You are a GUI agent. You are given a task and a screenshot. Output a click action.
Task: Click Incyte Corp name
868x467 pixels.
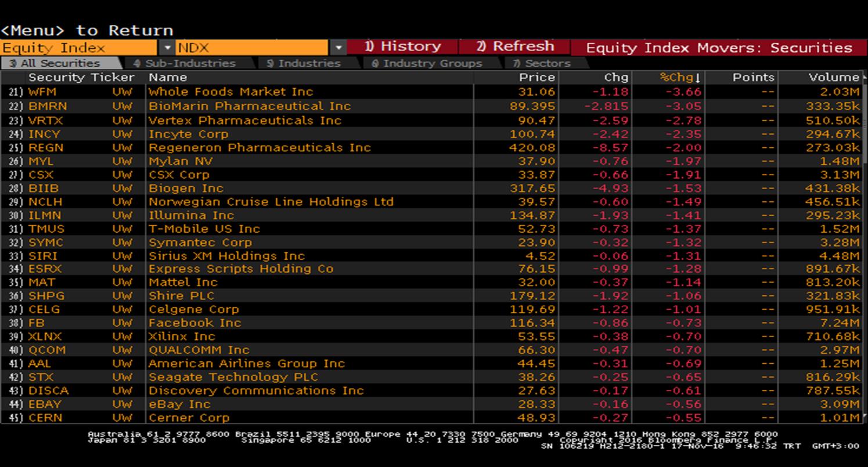189,134
